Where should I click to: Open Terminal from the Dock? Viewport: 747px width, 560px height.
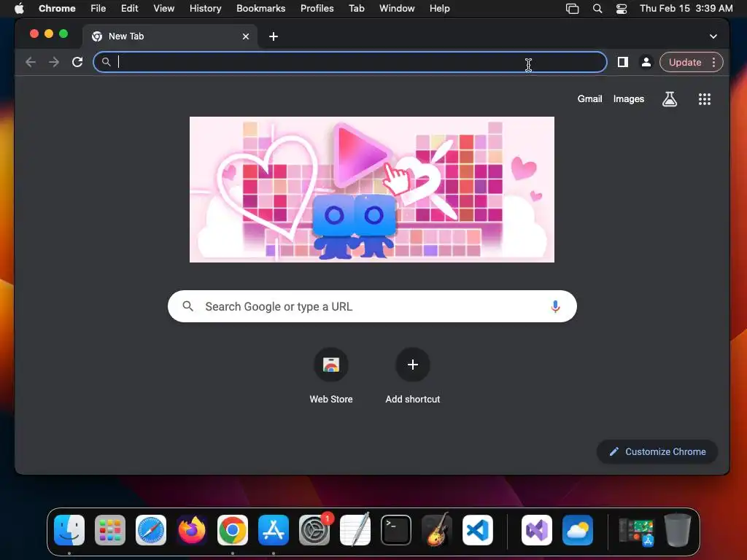(x=396, y=530)
